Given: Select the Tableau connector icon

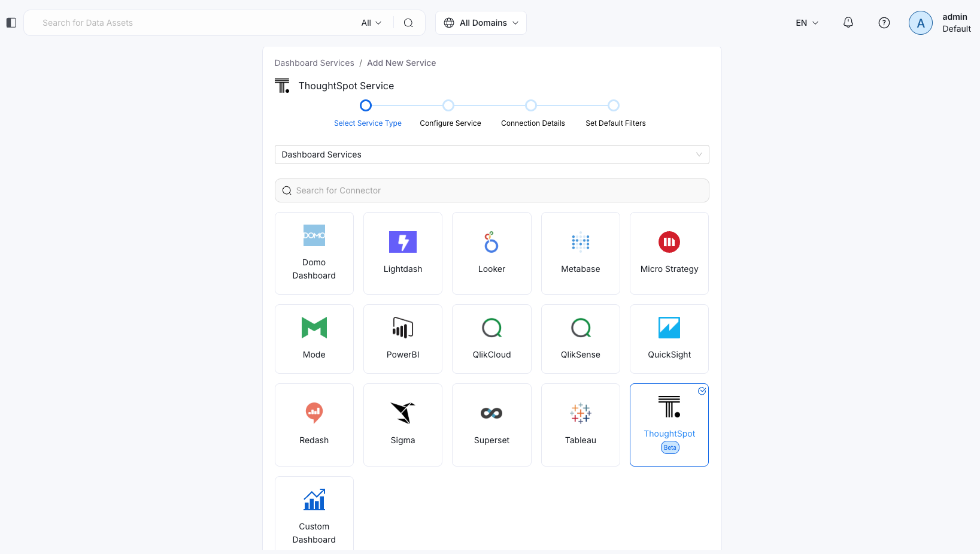Looking at the screenshot, I should click(580, 413).
